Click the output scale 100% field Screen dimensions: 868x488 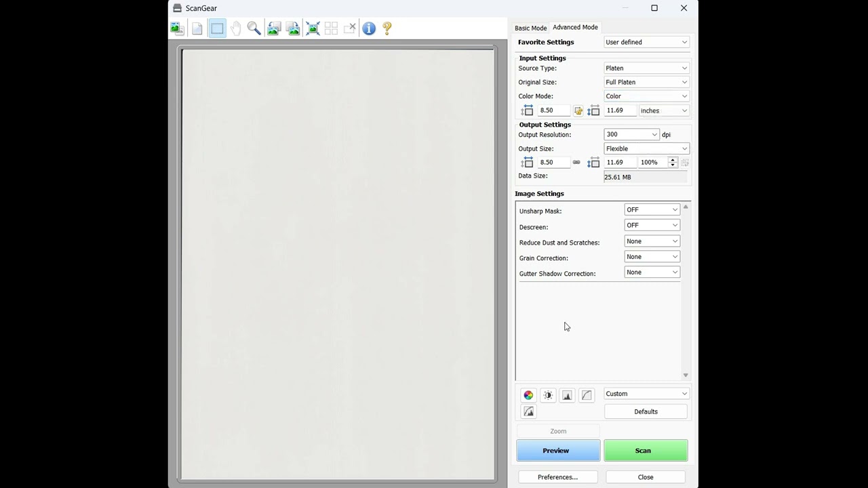click(652, 163)
